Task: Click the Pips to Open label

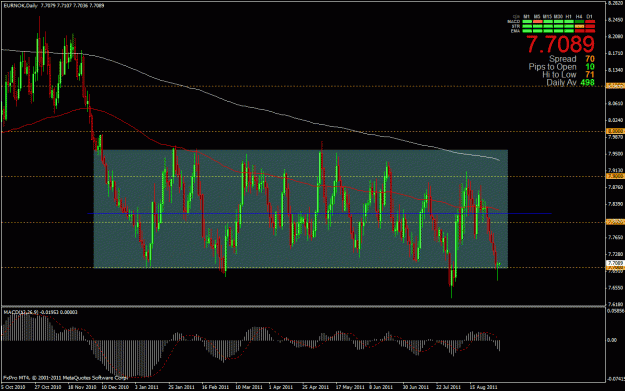Action: [552, 67]
